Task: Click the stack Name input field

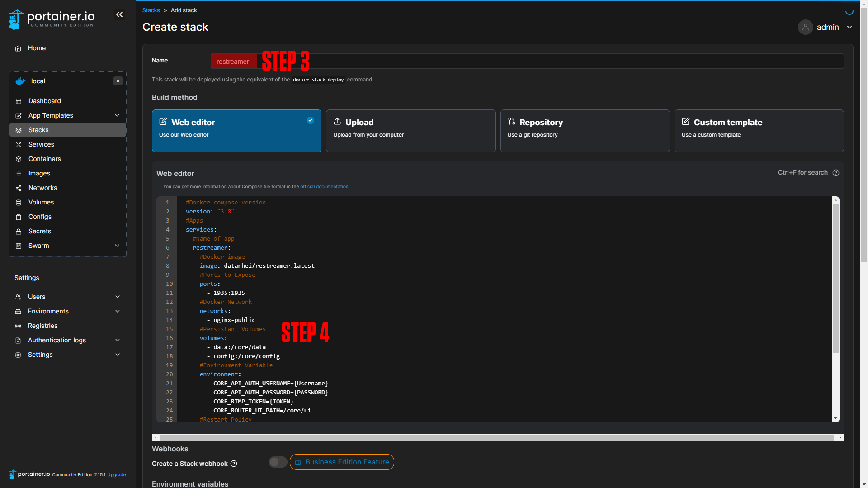Action: 527,61
